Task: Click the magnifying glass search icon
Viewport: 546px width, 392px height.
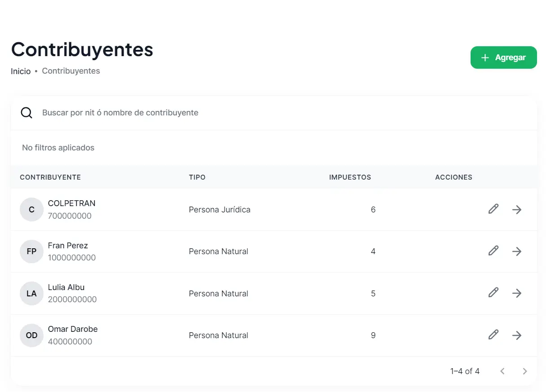Action: pos(26,113)
